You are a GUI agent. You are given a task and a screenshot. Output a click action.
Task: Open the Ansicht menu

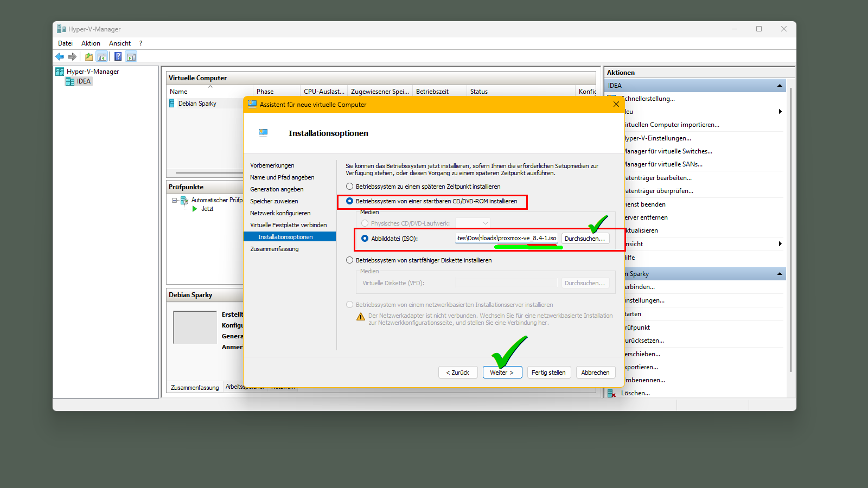(x=119, y=43)
